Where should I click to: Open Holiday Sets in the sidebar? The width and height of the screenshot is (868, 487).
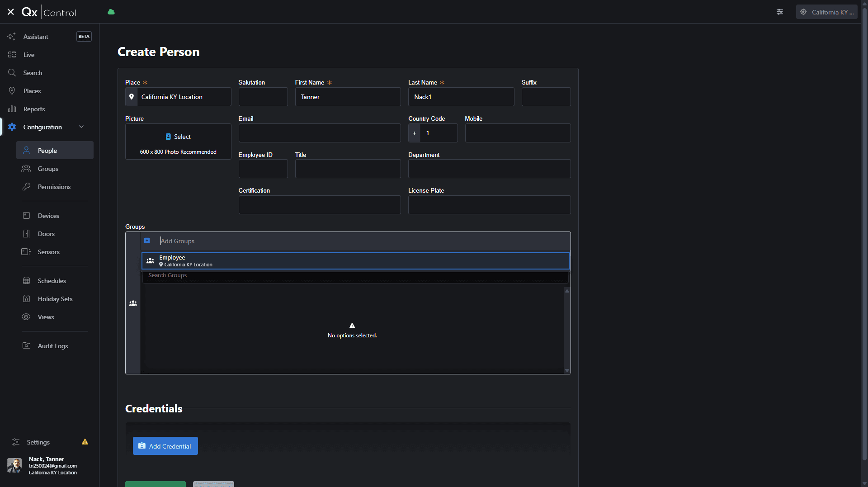point(55,299)
